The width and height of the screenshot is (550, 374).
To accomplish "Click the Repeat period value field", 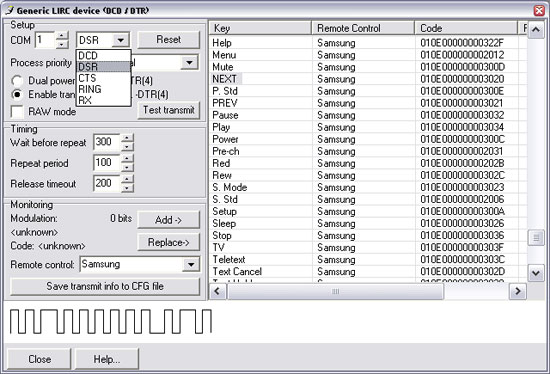I will pos(107,163).
